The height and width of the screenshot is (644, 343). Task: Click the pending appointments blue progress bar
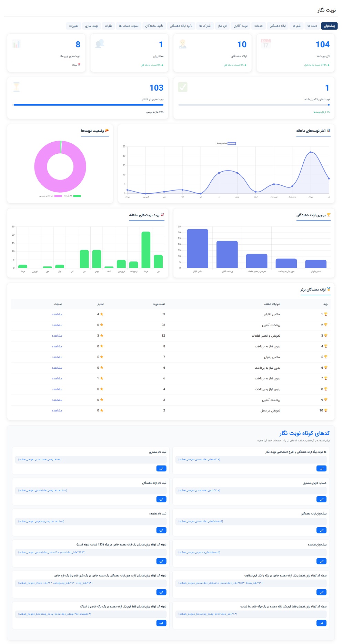click(x=89, y=105)
